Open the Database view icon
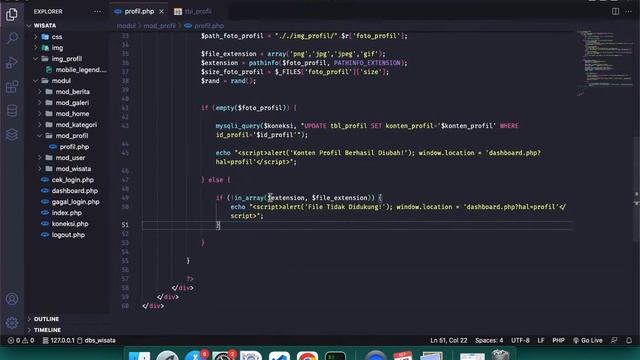The height and width of the screenshot is (360, 640). click(x=12, y=111)
